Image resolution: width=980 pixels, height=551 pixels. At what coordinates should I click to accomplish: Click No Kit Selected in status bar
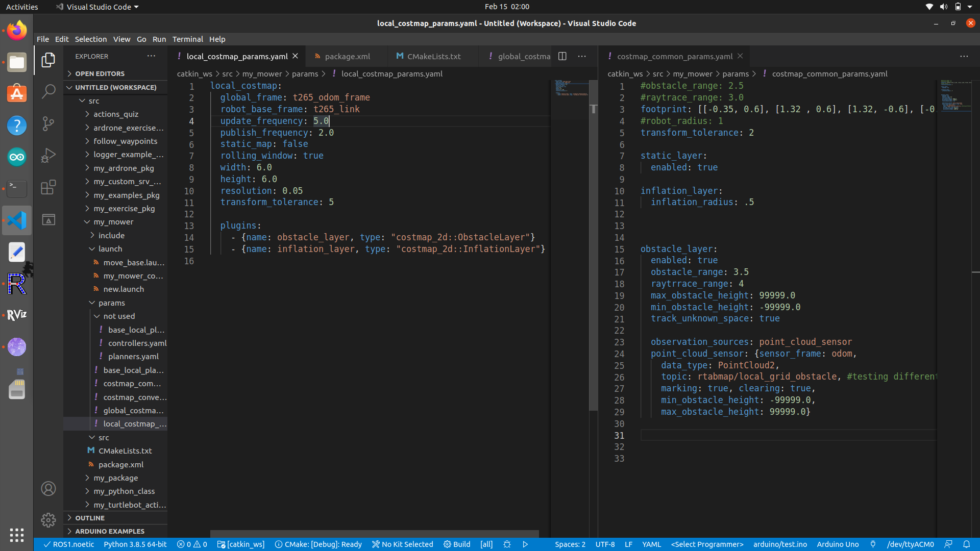point(403,544)
